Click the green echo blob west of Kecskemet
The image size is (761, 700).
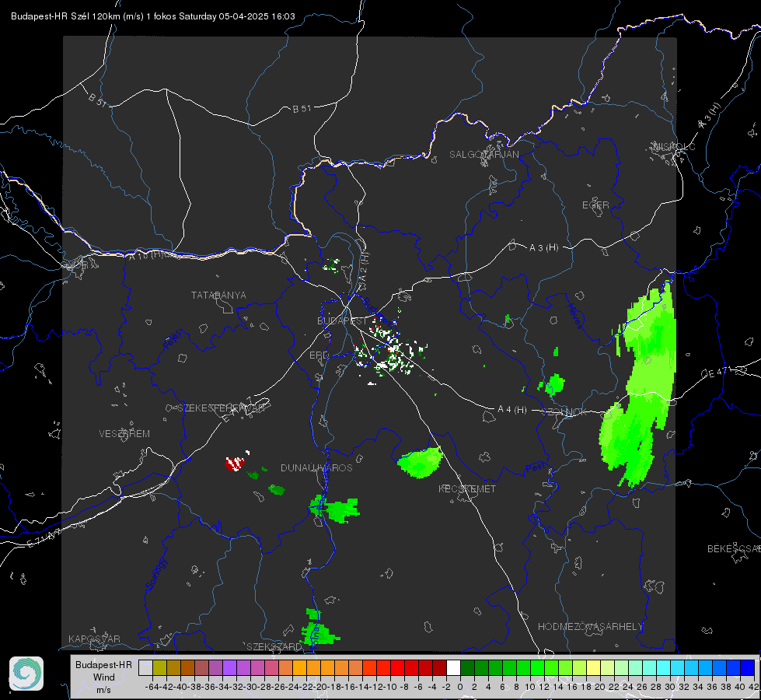coord(421,462)
